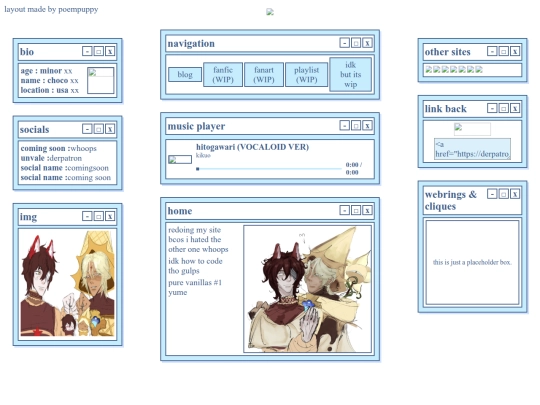Close the webrings & cliques window
This screenshot has height=405, width=540.
pos(515,194)
